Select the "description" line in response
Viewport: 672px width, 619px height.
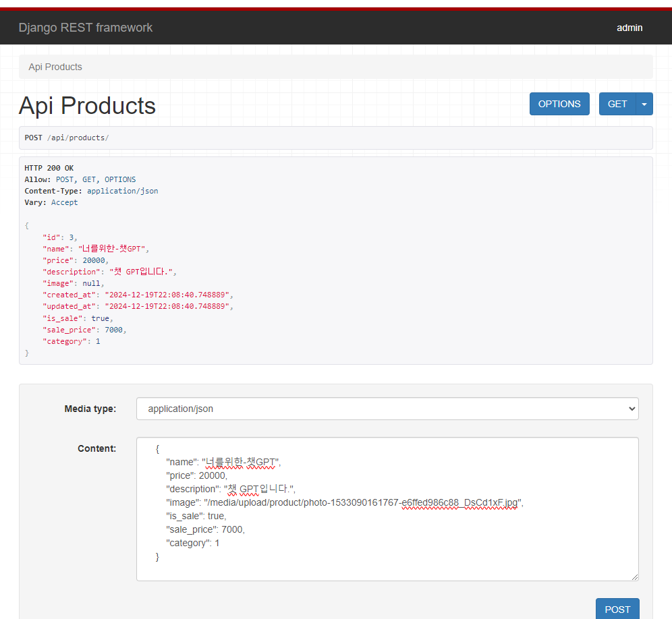(x=109, y=272)
